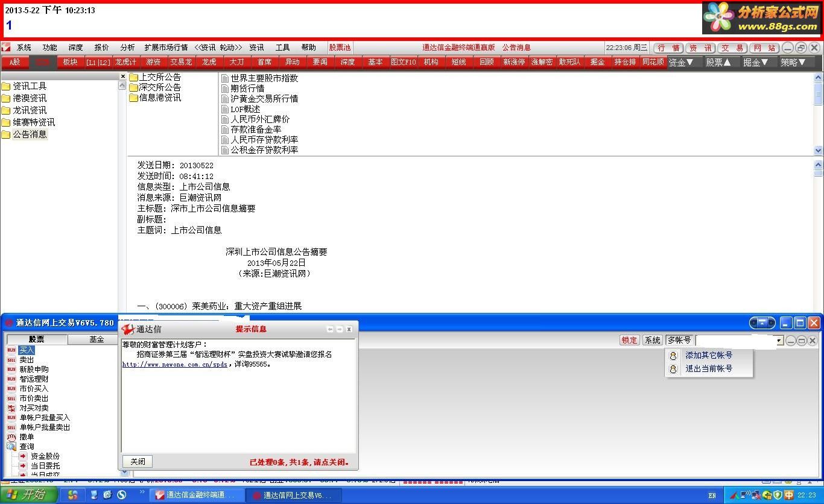The image size is (824, 504).
Task: Switch to the 基金 tab
Action: (x=97, y=339)
